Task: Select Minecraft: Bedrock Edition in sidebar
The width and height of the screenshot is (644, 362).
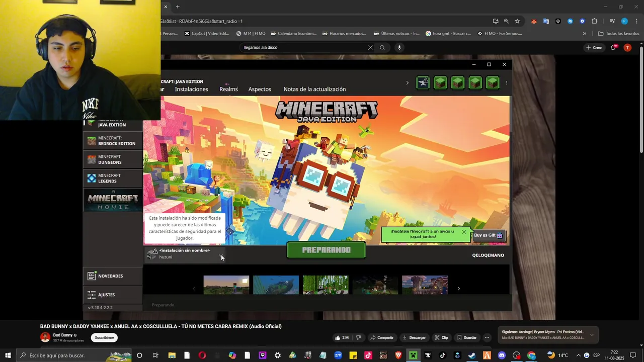Action: point(113,141)
